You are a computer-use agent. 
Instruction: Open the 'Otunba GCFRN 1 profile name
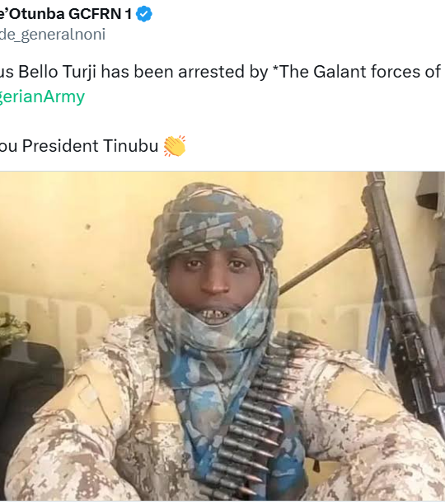pyautogui.click(x=66, y=14)
